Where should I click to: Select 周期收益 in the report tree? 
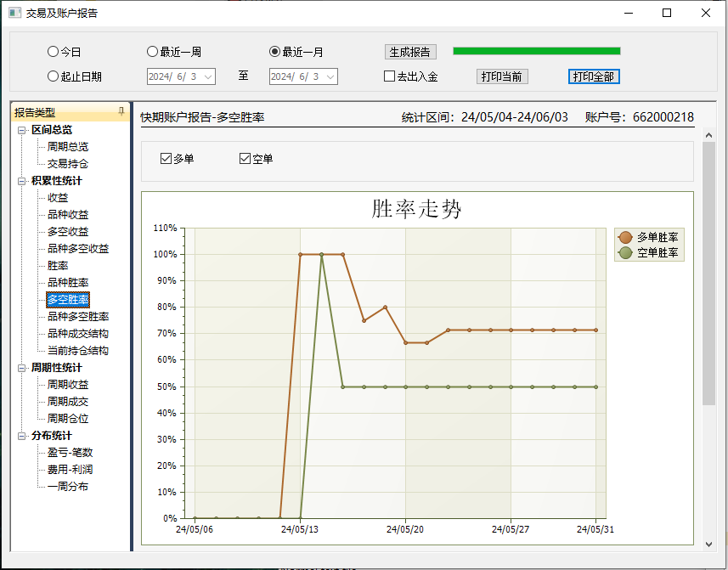[x=68, y=385]
